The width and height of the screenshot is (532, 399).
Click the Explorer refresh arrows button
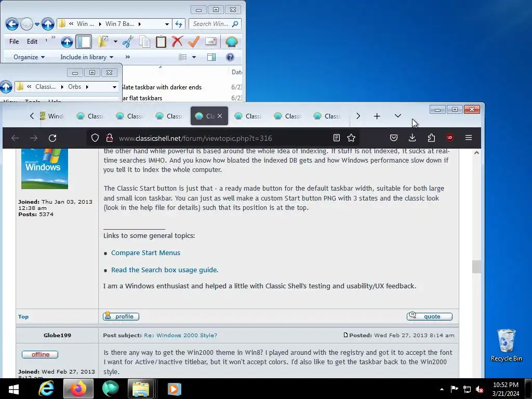[179, 24]
